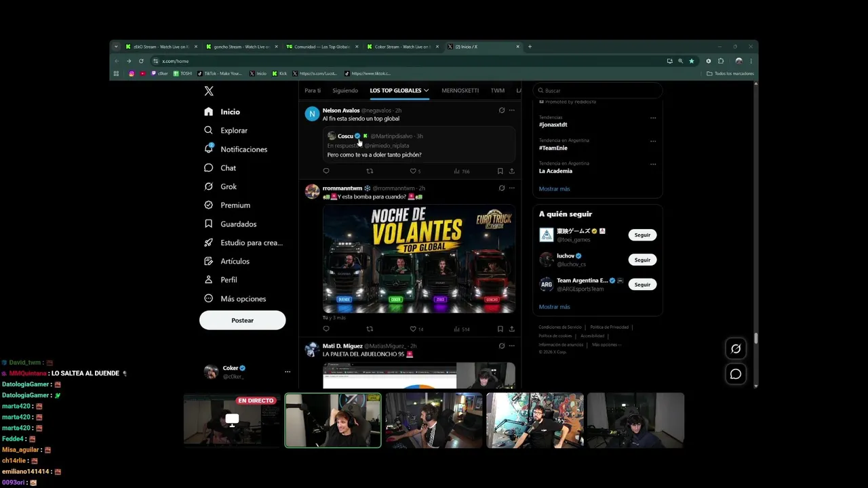
Task: Open options for La Academia trend
Action: pos(653,164)
